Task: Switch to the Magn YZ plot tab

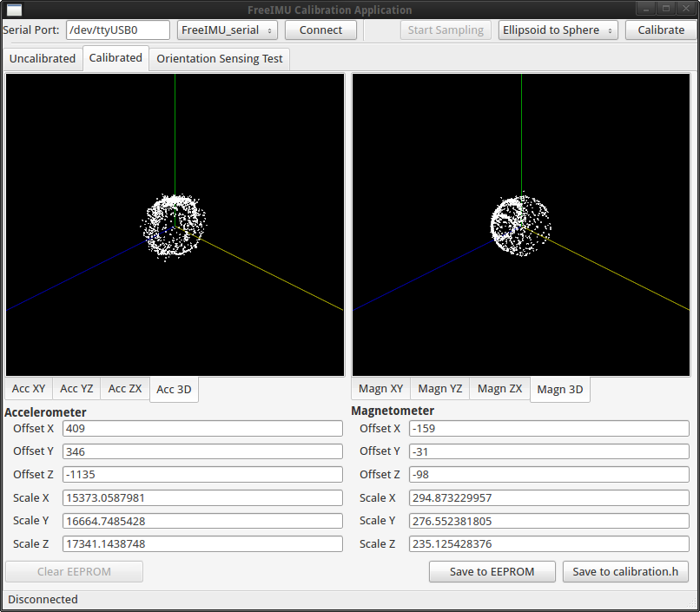Action: coord(440,389)
